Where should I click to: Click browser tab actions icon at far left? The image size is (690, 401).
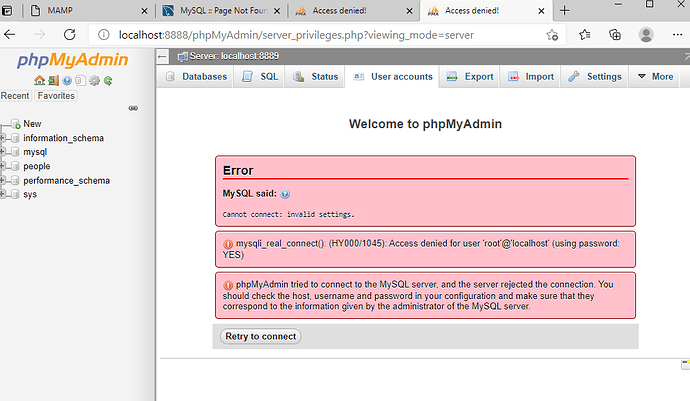pyautogui.click(x=7, y=11)
